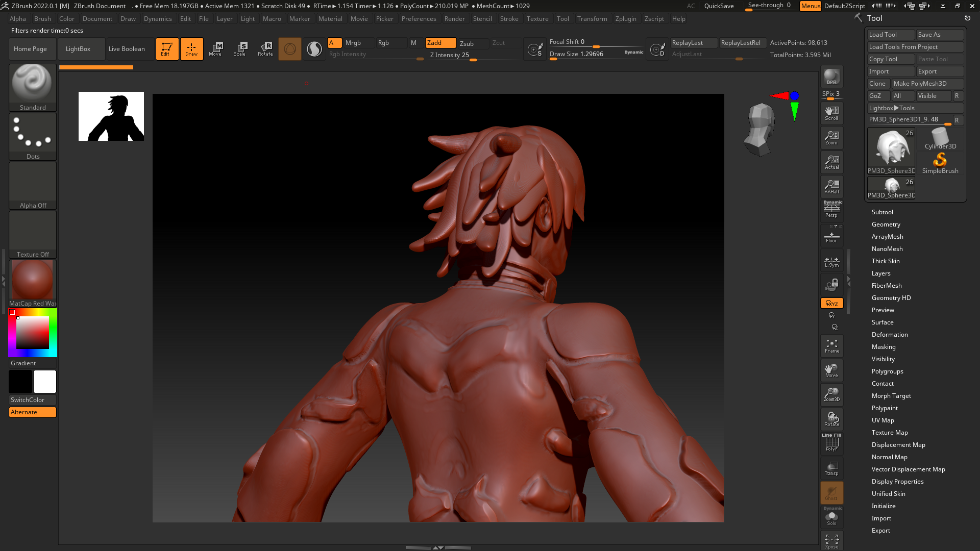Viewport: 980px width, 551px height.
Task: Toggle the Floor grid icon
Action: click(x=831, y=237)
